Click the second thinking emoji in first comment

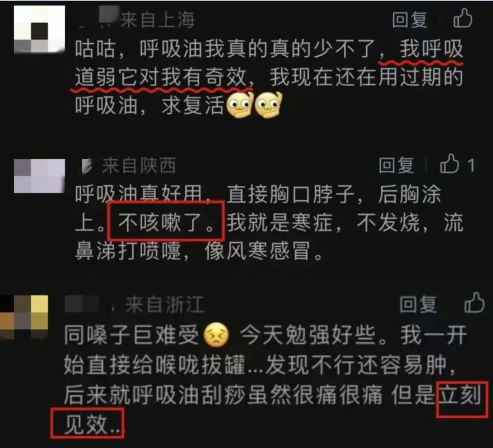click(x=268, y=105)
